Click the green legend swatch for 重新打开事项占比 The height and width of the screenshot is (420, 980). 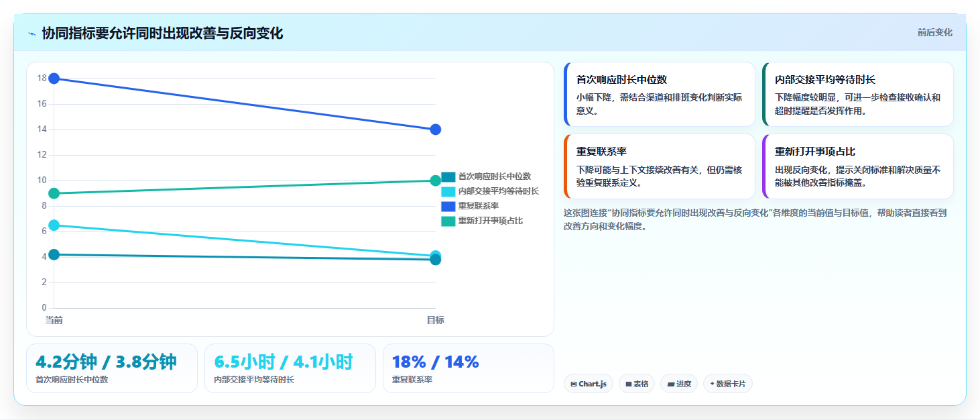[448, 221]
